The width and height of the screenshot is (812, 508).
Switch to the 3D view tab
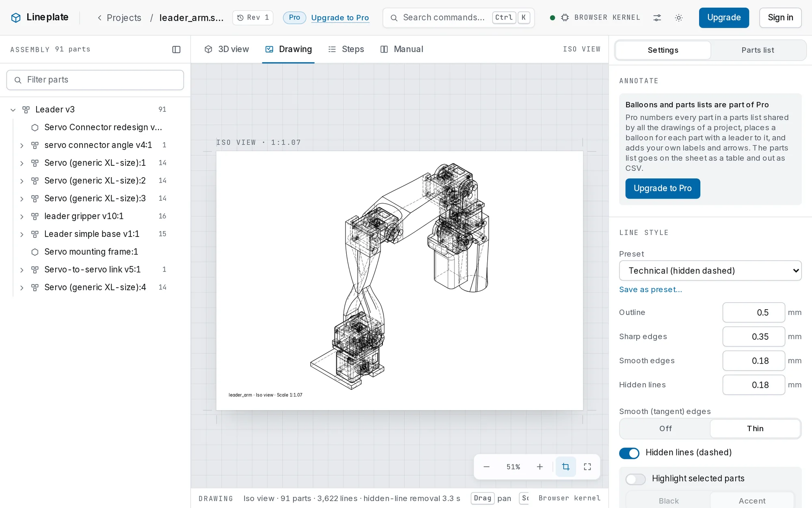tap(227, 49)
